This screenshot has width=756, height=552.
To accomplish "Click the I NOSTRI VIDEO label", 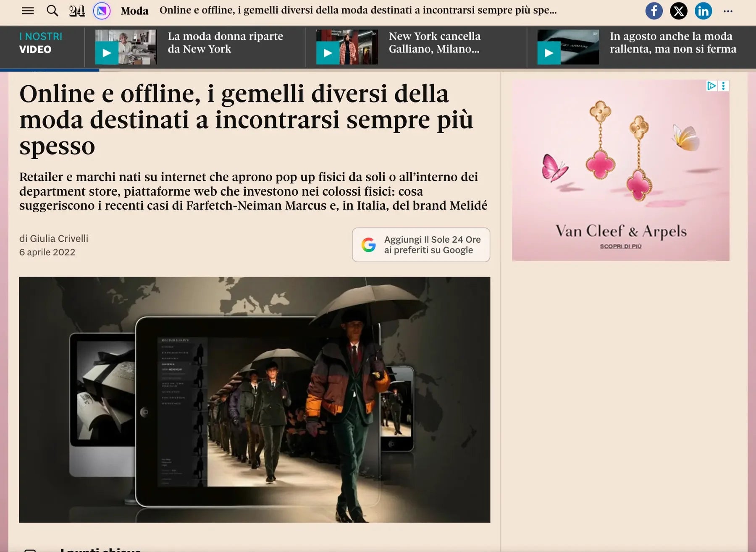I will point(41,43).
